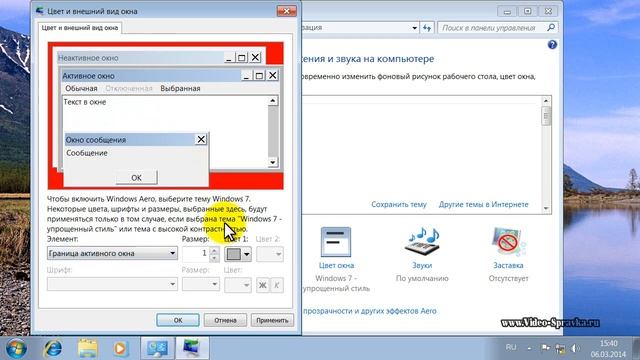Click the themes list scrollbar down arrow

546,209
